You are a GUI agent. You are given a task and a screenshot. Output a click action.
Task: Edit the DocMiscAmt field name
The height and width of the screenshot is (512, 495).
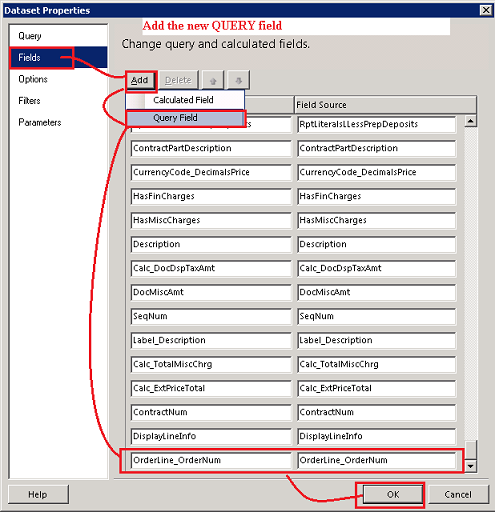click(x=211, y=292)
